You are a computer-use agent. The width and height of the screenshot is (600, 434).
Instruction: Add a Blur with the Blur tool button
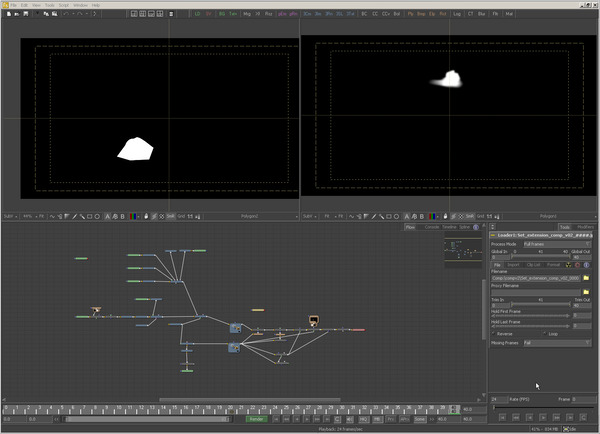481,14
